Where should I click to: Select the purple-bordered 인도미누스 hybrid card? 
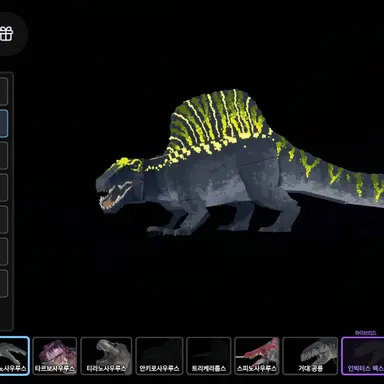click(363, 356)
